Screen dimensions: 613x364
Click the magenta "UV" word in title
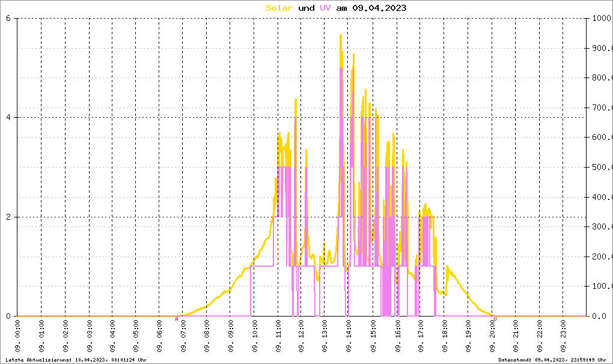point(325,8)
